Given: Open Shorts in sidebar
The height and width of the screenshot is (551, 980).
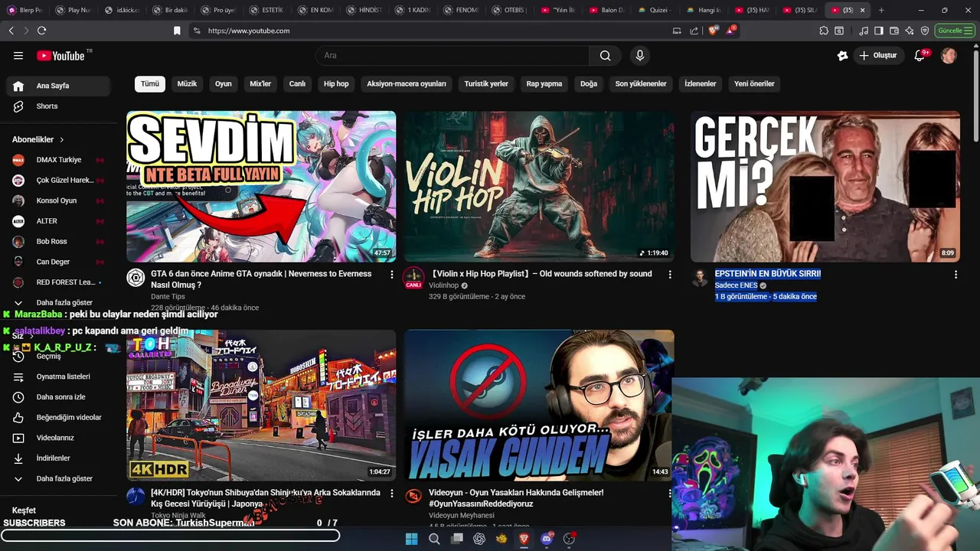Looking at the screenshot, I should (x=58, y=106).
